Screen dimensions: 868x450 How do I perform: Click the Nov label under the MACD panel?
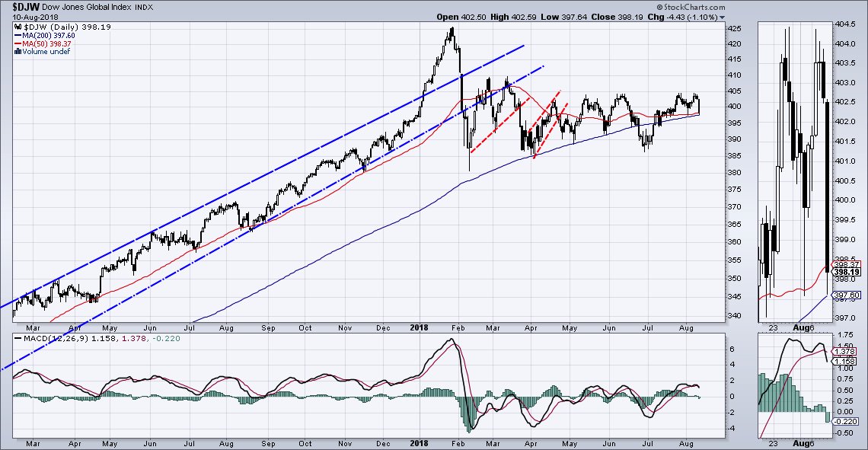345,443
